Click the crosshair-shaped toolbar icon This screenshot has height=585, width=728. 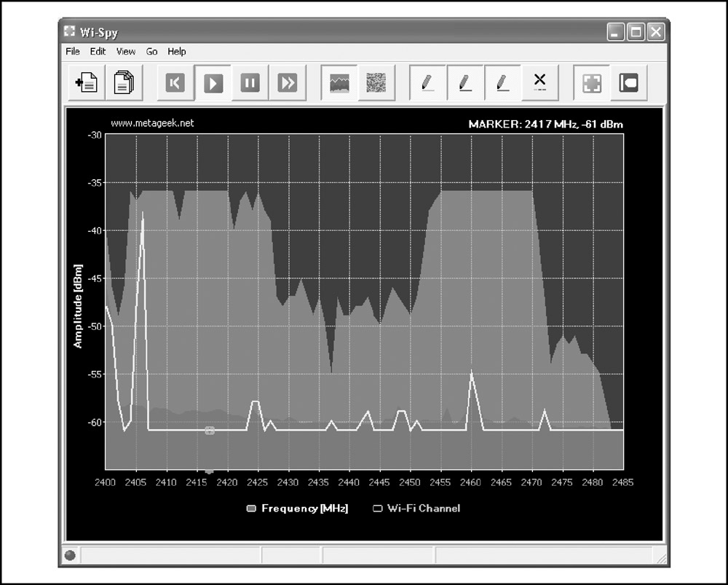pyautogui.click(x=591, y=83)
